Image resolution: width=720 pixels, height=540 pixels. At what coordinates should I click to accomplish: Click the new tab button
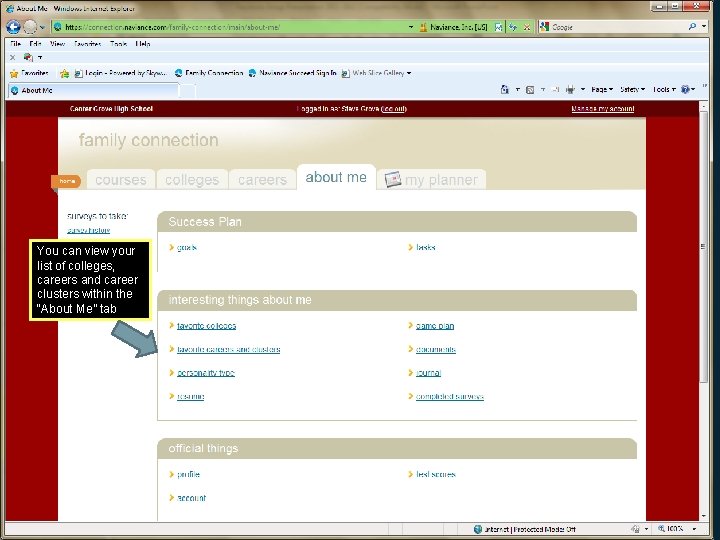click(187, 91)
